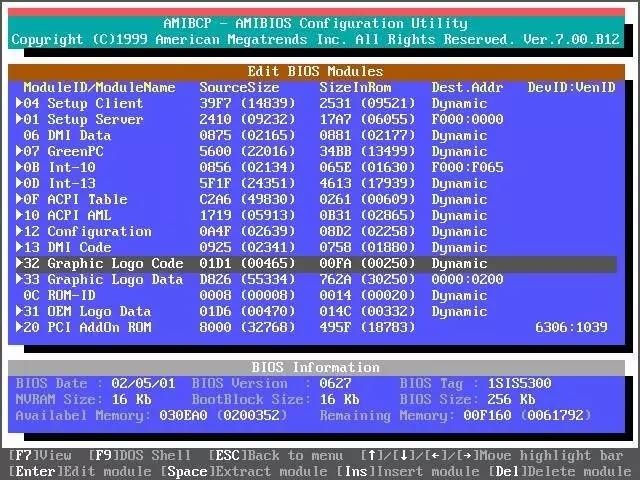Expand the arrow beside Setup Client
The height and width of the screenshot is (480, 640).
click(x=19, y=104)
